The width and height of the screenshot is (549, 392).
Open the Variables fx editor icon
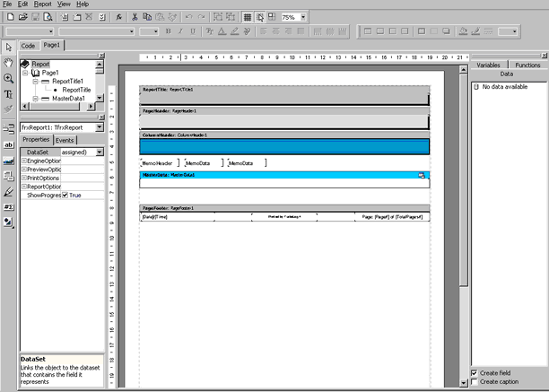118,17
